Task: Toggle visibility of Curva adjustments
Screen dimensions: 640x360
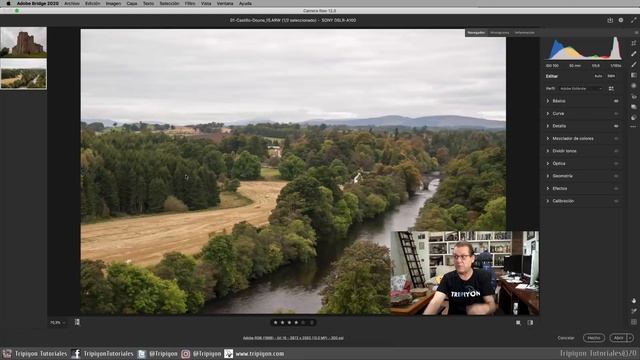Action: click(616, 113)
